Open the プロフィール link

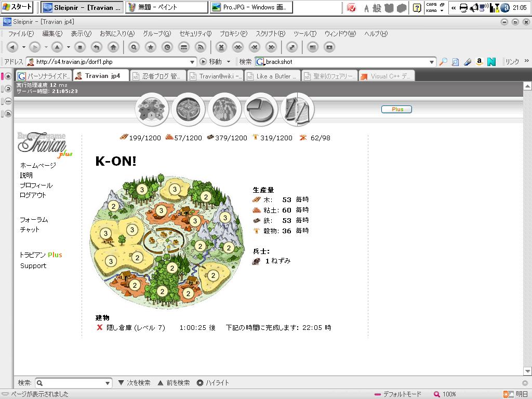point(36,185)
